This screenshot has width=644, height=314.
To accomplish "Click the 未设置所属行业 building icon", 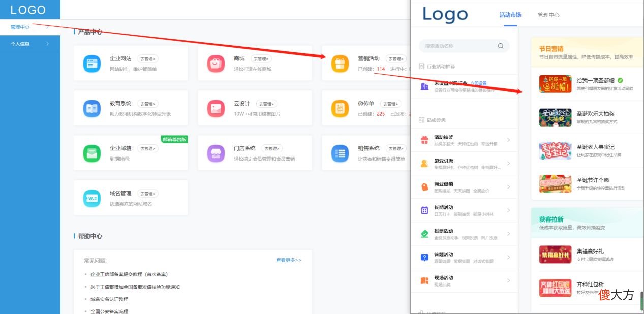I will [x=424, y=86].
